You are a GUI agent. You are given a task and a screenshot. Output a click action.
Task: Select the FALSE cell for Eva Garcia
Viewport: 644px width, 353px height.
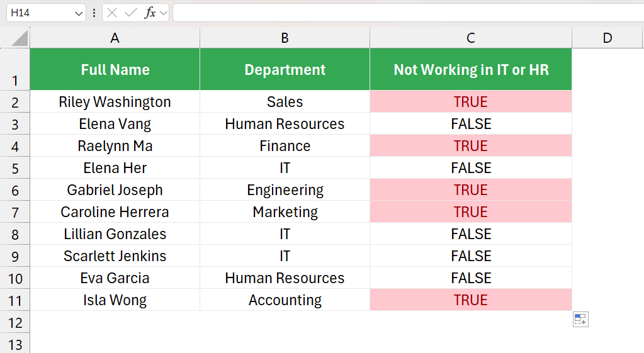tap(471, 278)
